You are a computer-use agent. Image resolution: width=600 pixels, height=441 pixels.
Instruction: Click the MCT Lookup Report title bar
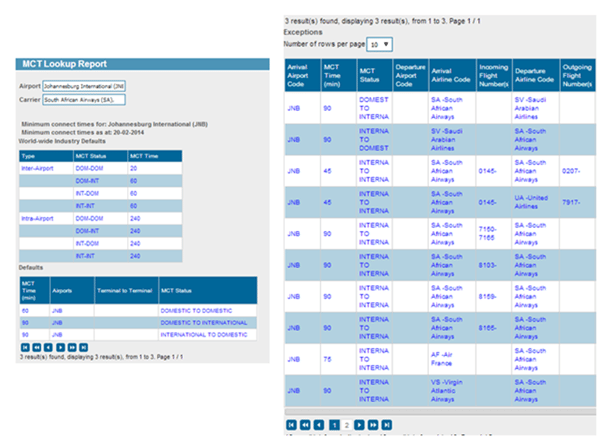click(142, 64)
